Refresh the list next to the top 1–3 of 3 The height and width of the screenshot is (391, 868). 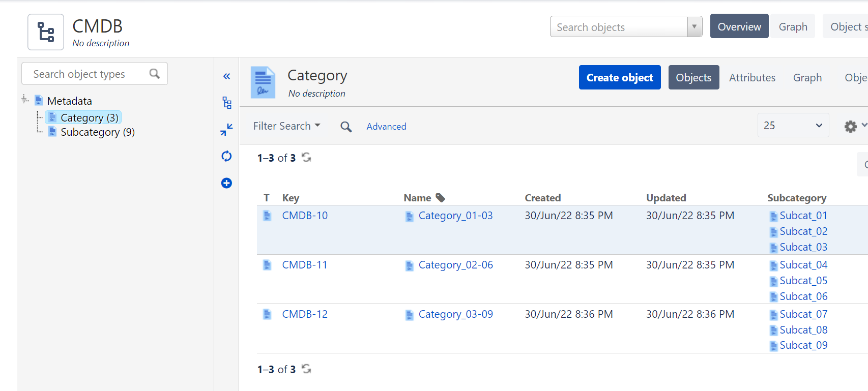click(306, 158)
